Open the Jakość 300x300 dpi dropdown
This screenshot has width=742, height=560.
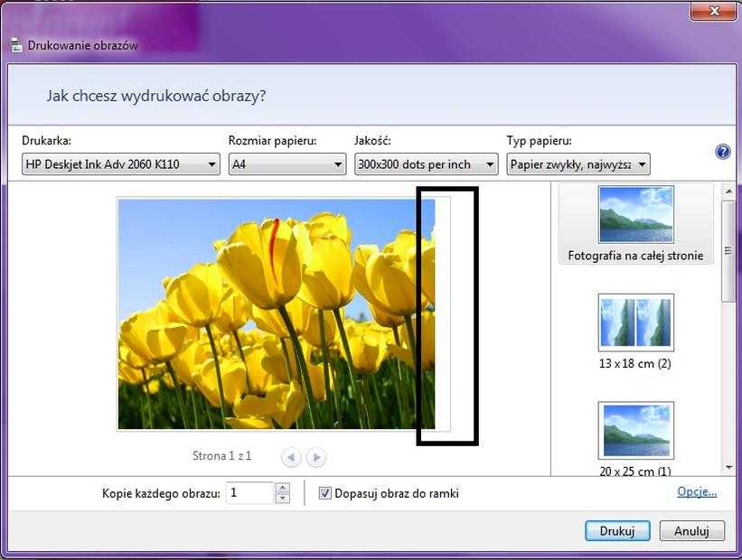pyautogui.click(x=426, y=164)
